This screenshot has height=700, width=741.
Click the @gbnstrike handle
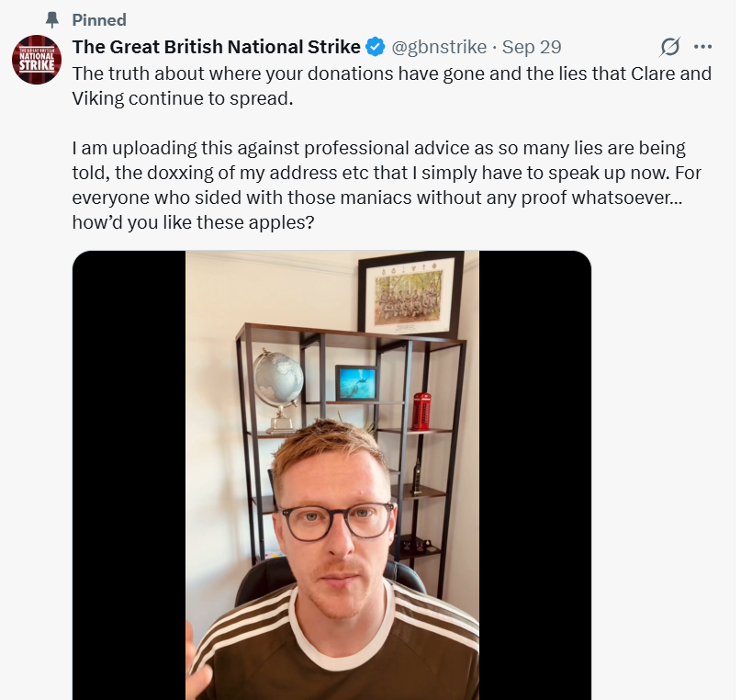(x=439, y=47)
